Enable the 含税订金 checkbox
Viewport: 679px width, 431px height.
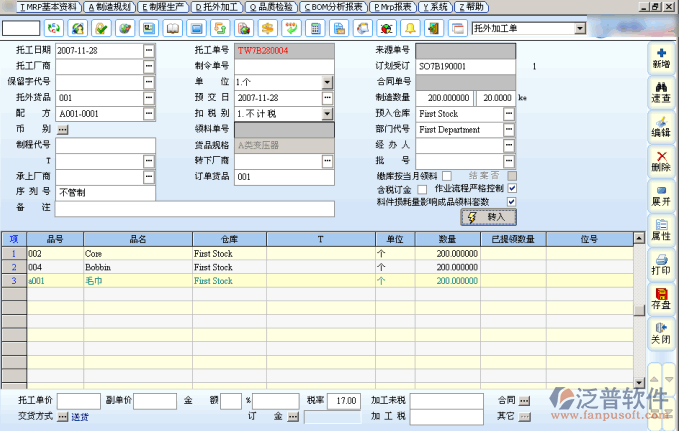(x=422, y=189)
